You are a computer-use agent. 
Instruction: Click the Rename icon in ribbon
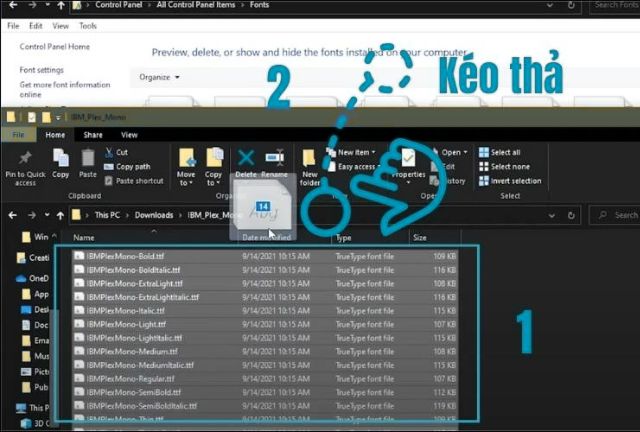[274, 158]
